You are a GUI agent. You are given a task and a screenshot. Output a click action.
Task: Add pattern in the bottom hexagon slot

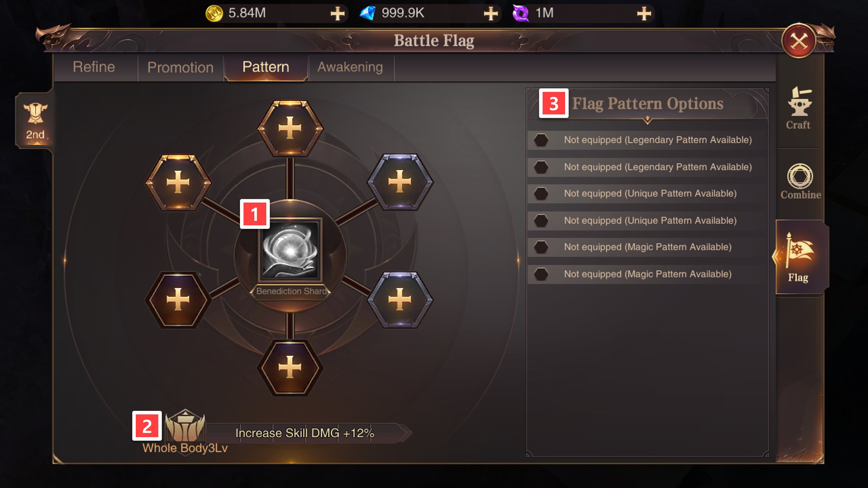pyautogui.click(x=290, y=367)
